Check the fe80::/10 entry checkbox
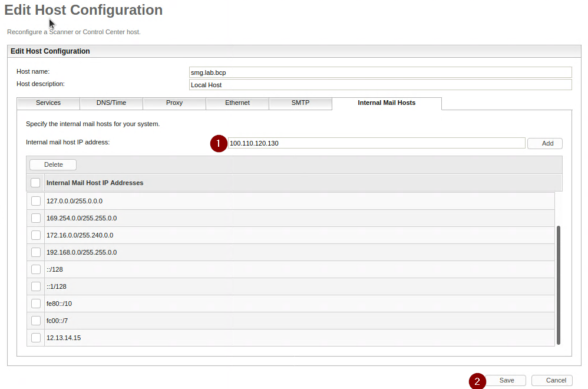This screenshot has width=588, height=389. (36, 304)
